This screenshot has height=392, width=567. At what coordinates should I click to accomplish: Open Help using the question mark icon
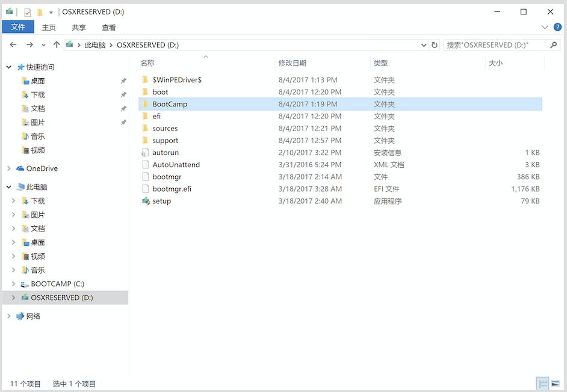point(559,27)
